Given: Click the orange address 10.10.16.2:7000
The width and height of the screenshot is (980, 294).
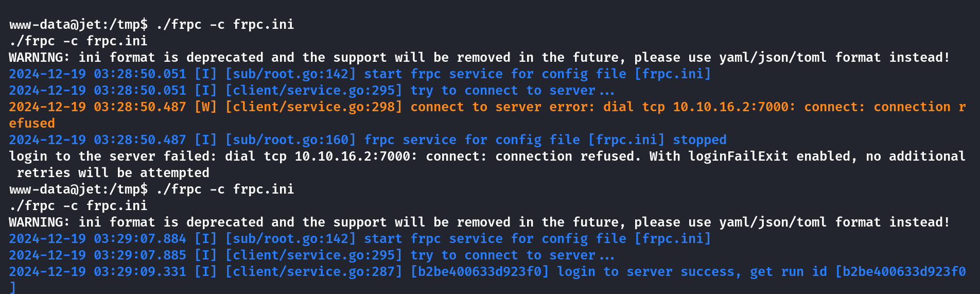Looking at the screenshot, I should pos(730,107).
